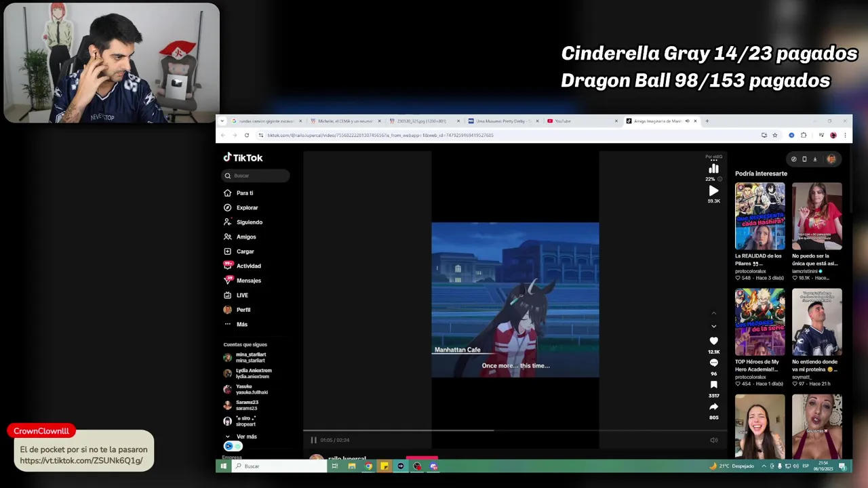Open comments with the speech bubble icon

click(713, 363)
